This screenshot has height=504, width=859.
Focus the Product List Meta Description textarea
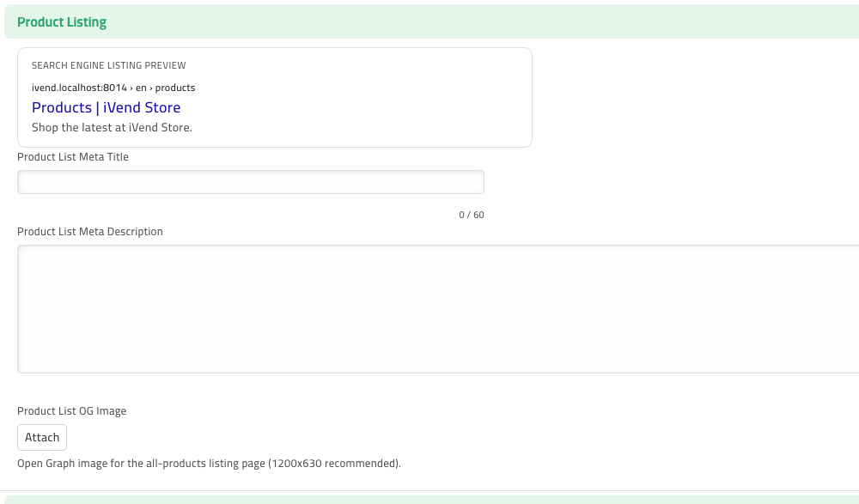tap(438, 309)
